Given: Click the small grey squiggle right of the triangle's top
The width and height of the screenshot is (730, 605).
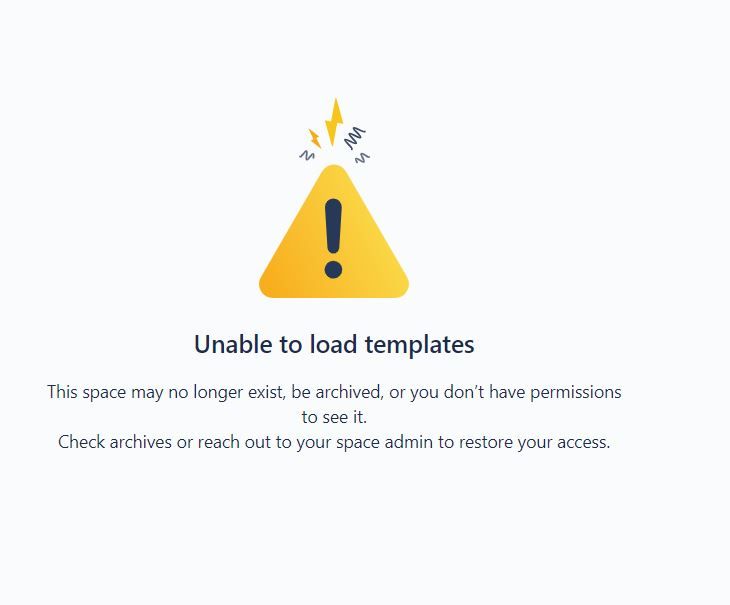Looking at the screenshot, I should [362, 158].
